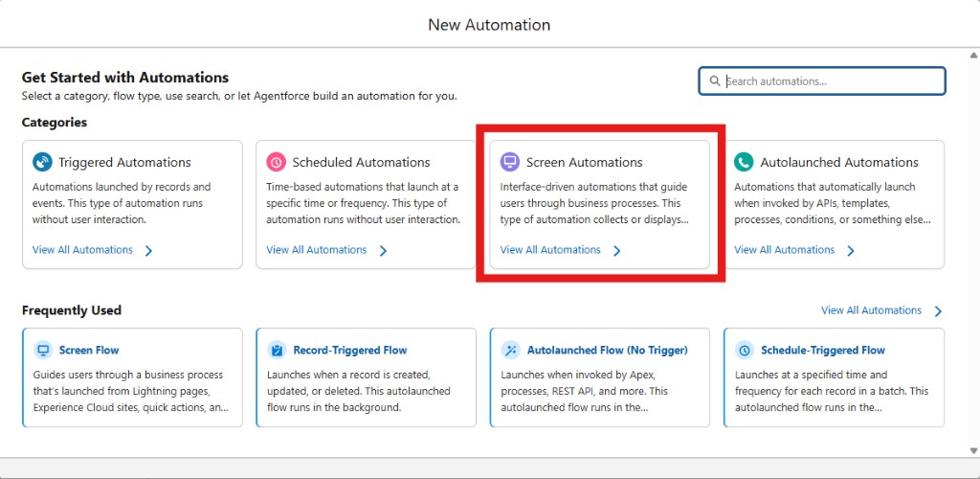The image size is (980, 479).
Task: Click scrollbar up arrow
Action: (x=973, y=56)
